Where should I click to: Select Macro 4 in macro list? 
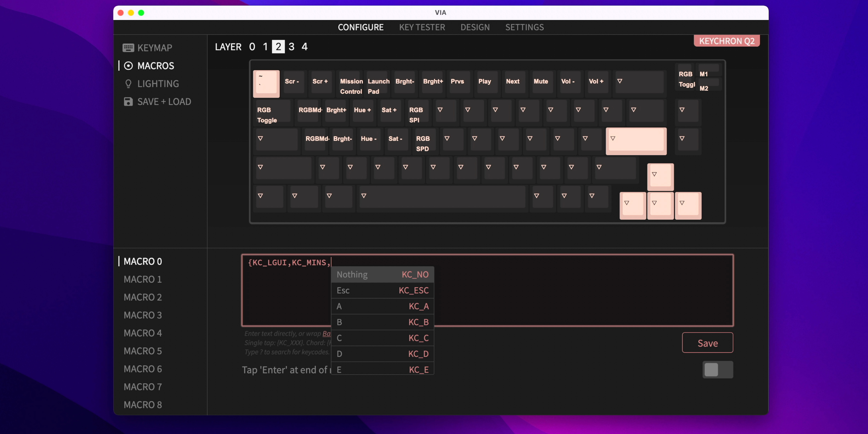143,333
